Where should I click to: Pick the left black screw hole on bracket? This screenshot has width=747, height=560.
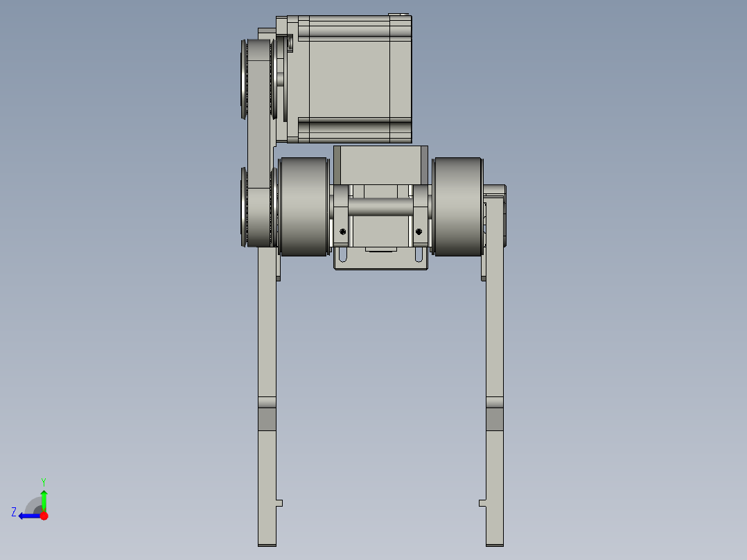click(x=342, y=231)
